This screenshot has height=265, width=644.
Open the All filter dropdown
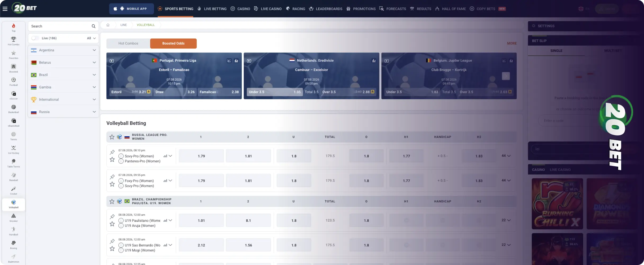pos(91,38)
